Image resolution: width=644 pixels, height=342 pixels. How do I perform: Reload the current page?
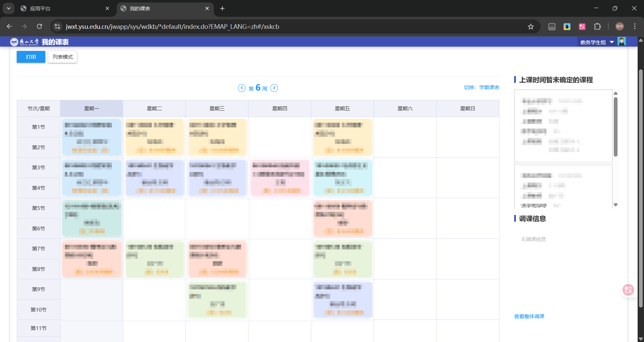click(x=39, y=26)
